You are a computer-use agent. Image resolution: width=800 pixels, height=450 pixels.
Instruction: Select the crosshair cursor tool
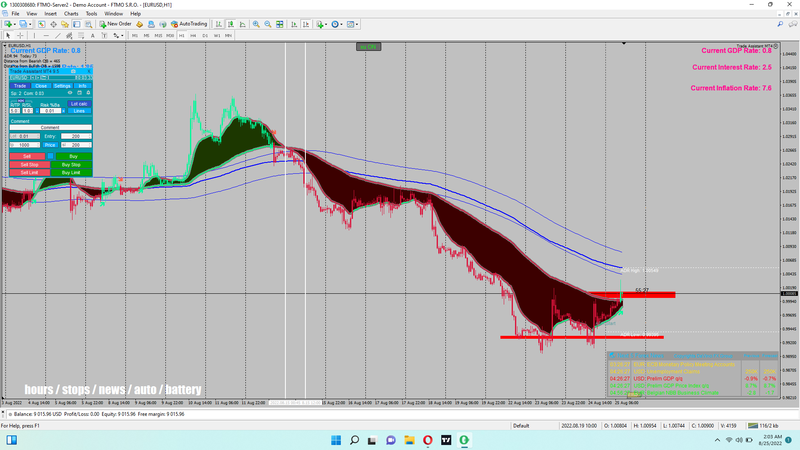(x=22, y=35)
